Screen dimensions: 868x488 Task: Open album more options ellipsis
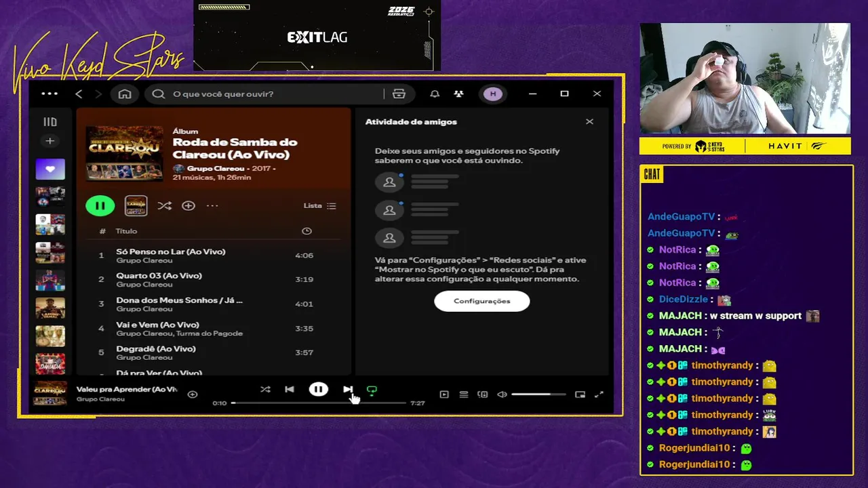(x=212, y=205)
